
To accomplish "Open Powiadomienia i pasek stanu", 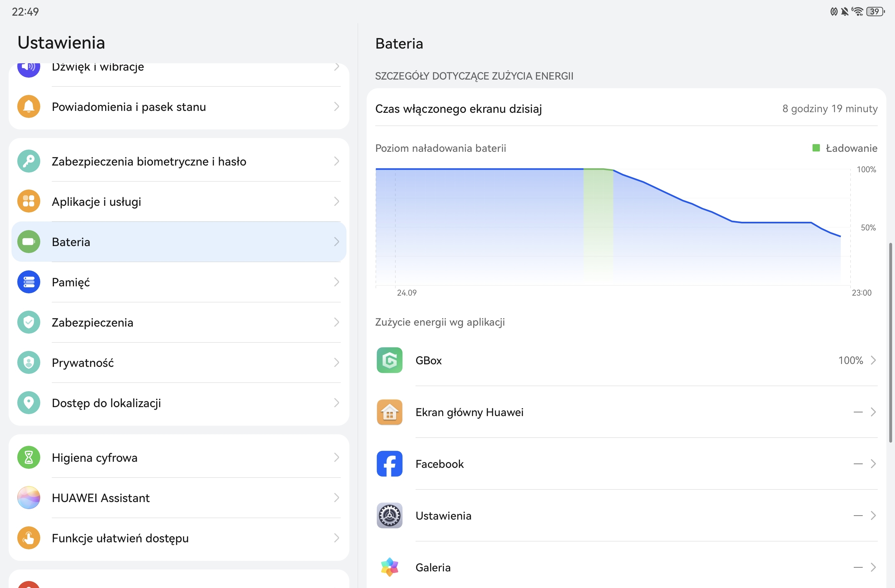I will coord(179,107).
